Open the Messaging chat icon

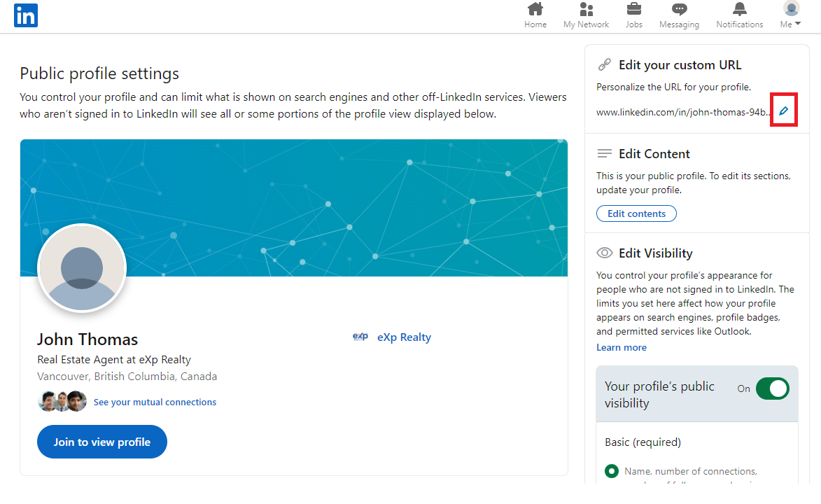[x=679, y=10]
